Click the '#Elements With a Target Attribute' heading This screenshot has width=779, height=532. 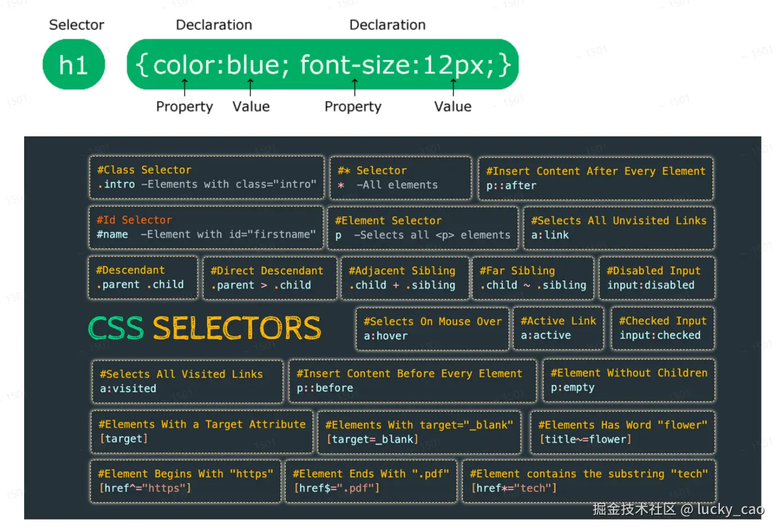[x=202, y=424]
